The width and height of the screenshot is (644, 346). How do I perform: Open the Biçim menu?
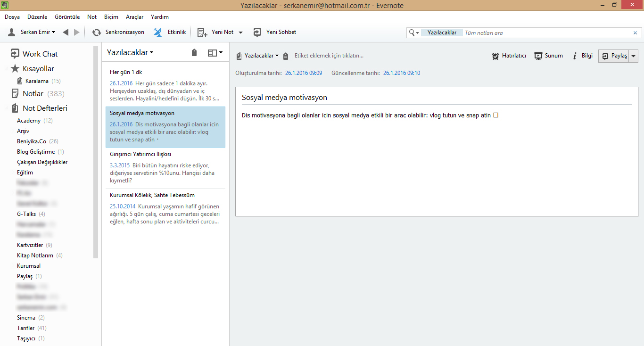111,16
